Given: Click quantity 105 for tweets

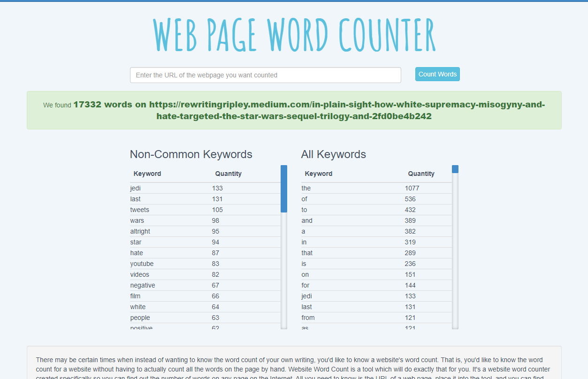Looking at the screenshot, I should [x=217, y=210].
